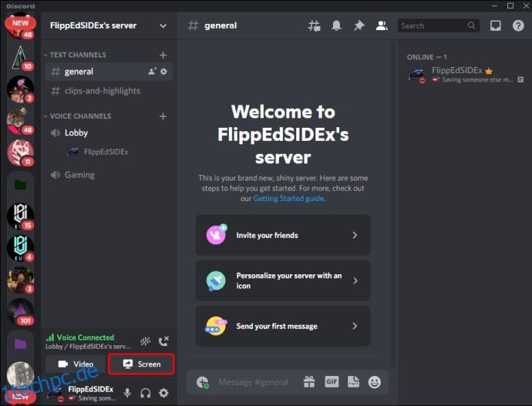
Task: Click the notification bell icon
Action: click(x=336, y=25)
